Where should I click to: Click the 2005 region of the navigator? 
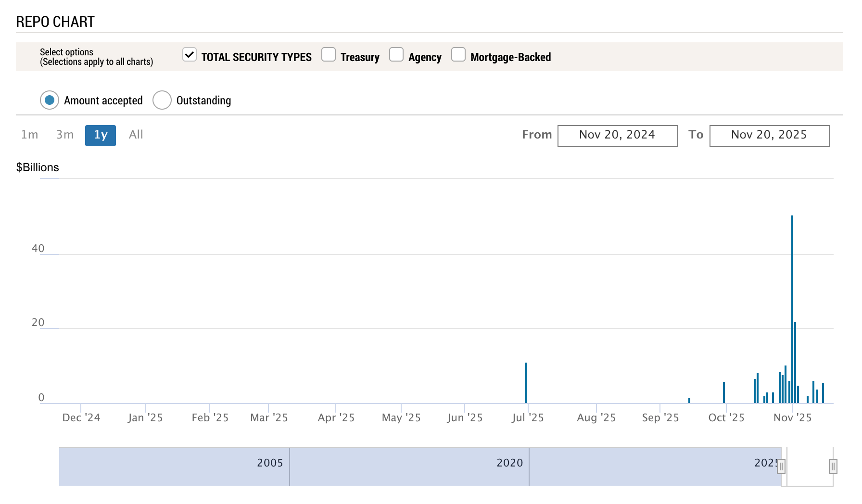click(270, 463)
